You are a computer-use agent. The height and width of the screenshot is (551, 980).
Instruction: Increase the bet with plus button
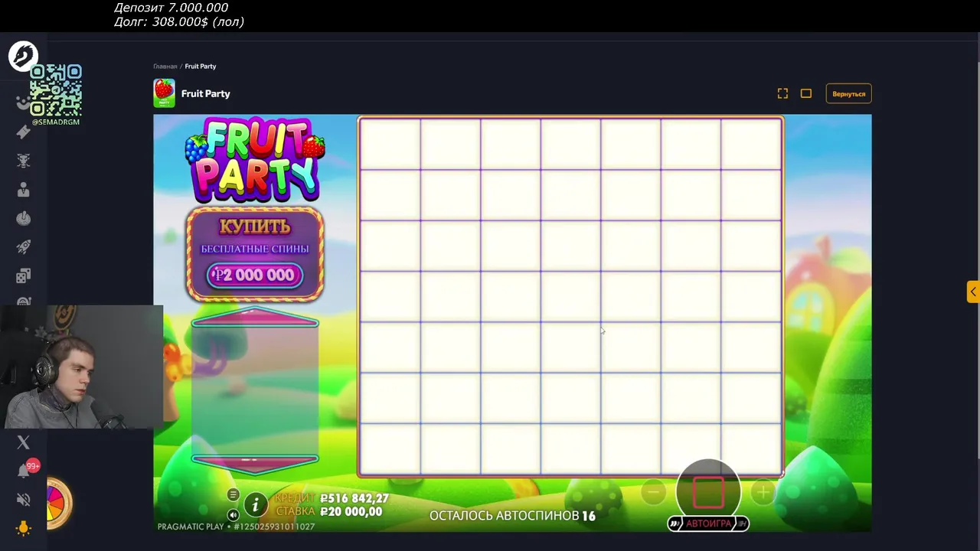click(x=763, y=493)
